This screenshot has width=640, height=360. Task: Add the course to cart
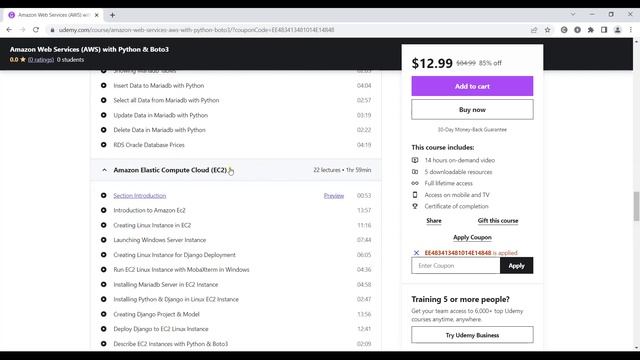coord(472,86)
